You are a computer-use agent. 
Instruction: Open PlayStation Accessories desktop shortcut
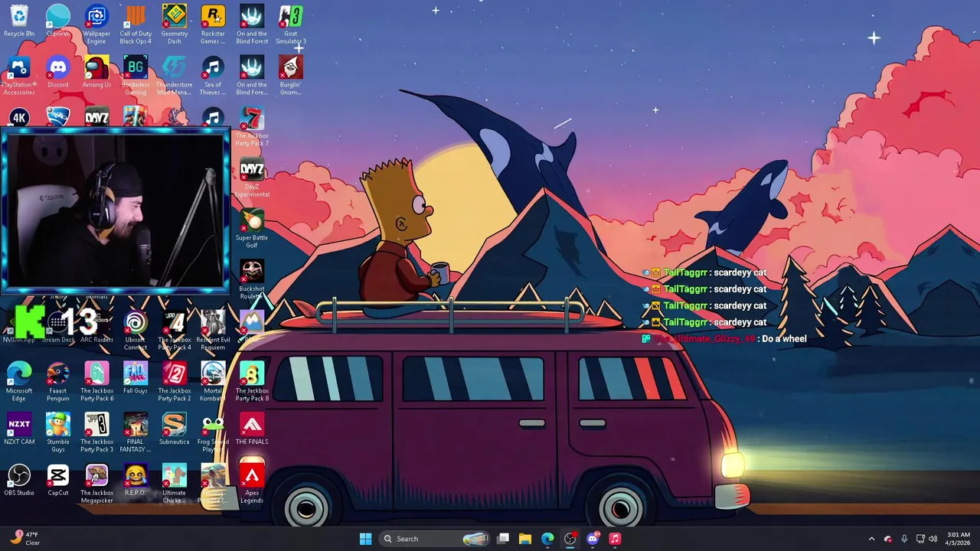click(19, 76)
